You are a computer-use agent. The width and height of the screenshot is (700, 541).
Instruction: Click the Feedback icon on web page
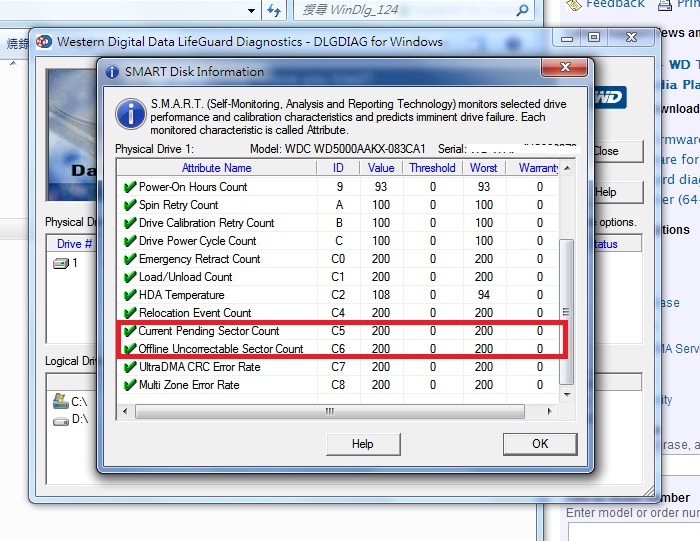point(573,4)
